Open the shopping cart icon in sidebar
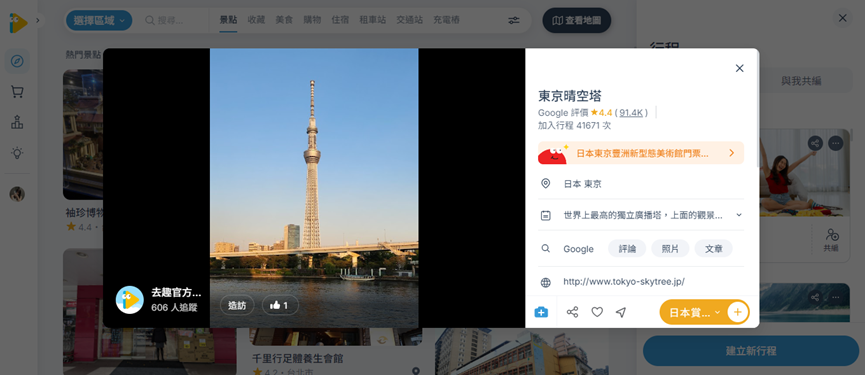This screenshot has width=865, height=375. (17, 92)
